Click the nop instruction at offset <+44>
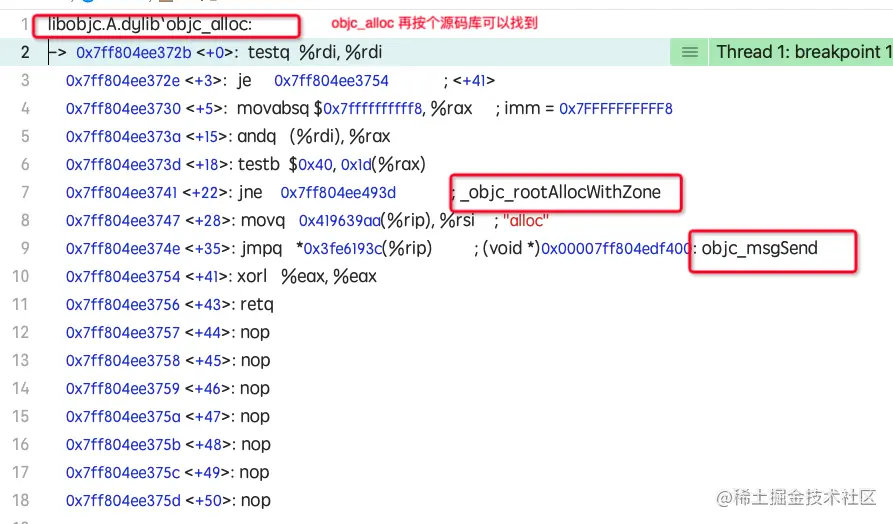893x524 pixels. 255,333
